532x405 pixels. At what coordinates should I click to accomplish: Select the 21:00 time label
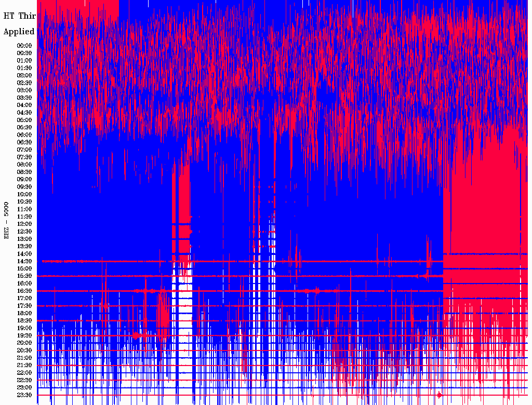click(x=24, y=358)
